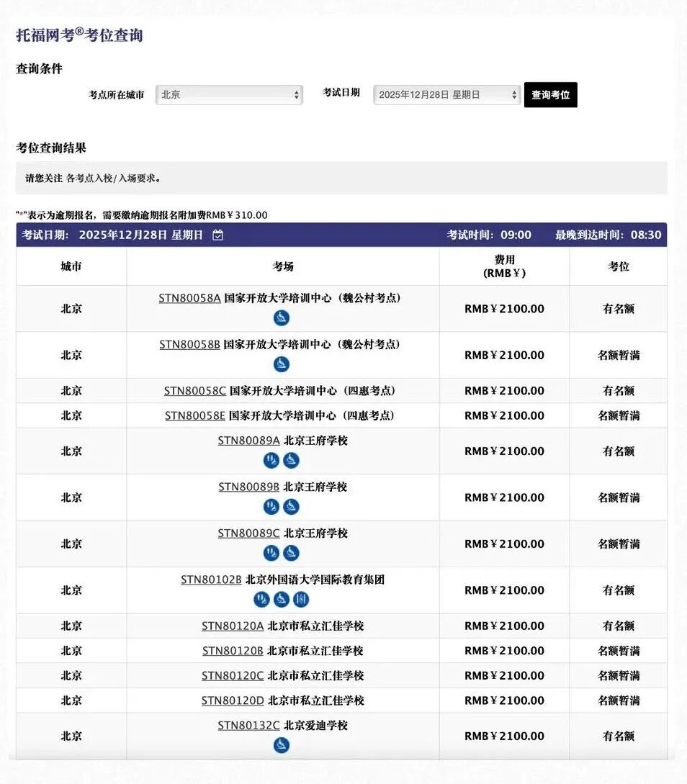Click the wheelchair icon under STN80102B

click(x=281, y=598)
